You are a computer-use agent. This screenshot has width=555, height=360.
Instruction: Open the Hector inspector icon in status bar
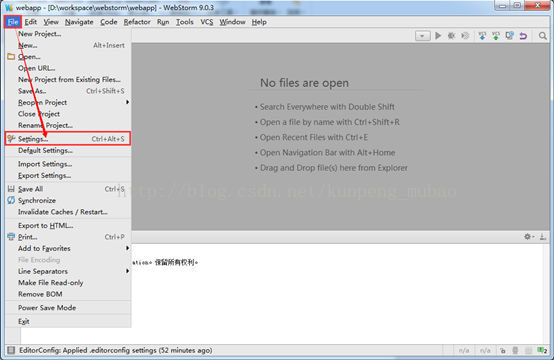[515, 350]
